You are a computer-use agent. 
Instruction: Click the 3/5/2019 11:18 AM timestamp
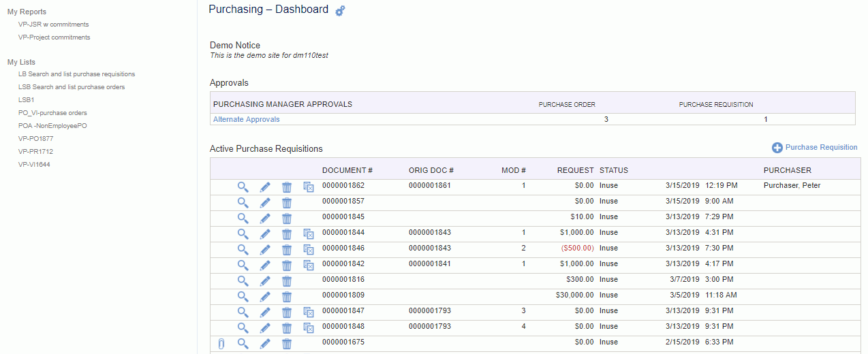pos(702,295)
